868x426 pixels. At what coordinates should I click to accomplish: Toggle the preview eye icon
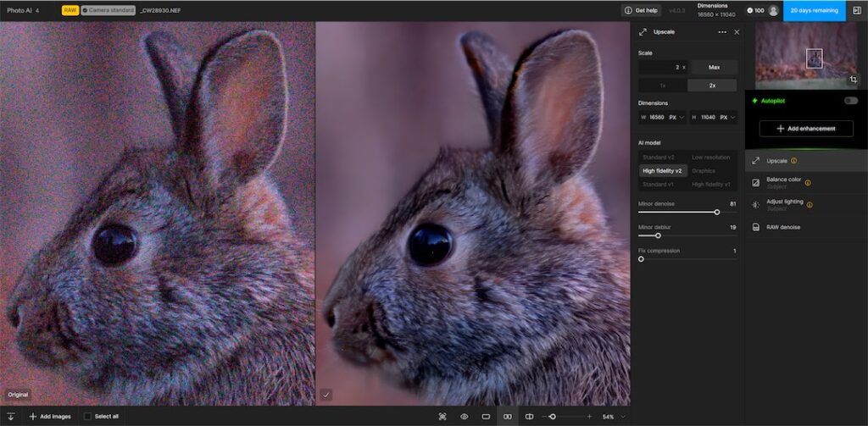pyautogui.click(x=465, y=417)
